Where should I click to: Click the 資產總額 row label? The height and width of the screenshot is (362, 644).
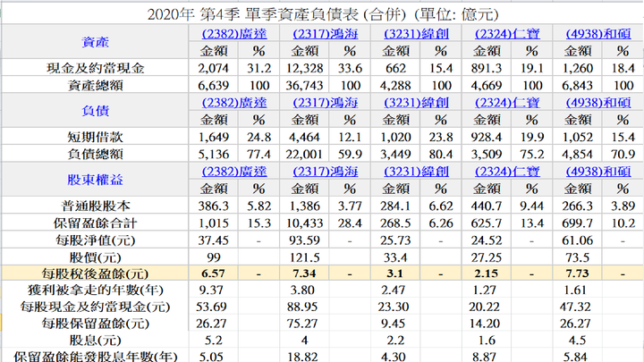[x=96, y=86]
